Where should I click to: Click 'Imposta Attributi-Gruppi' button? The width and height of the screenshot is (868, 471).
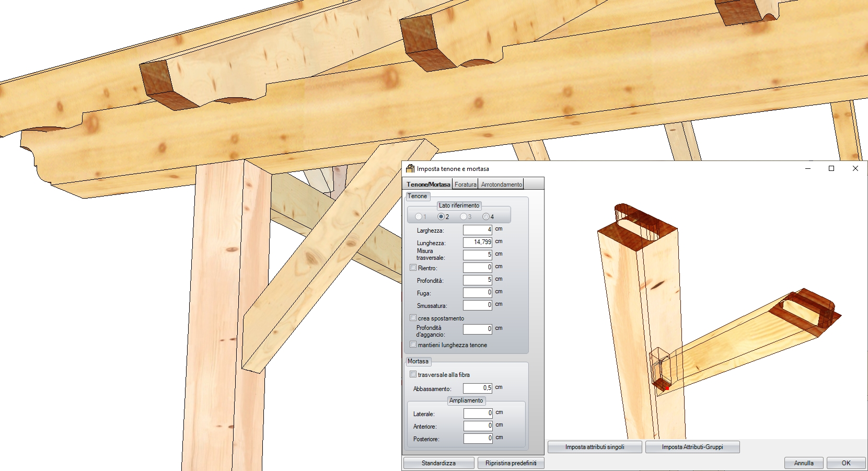[x=692, y=447]
